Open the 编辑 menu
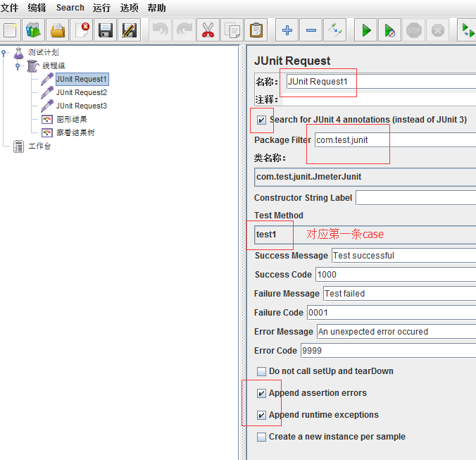This screenshot has height=460, width=476. click(x=37, y=8)
